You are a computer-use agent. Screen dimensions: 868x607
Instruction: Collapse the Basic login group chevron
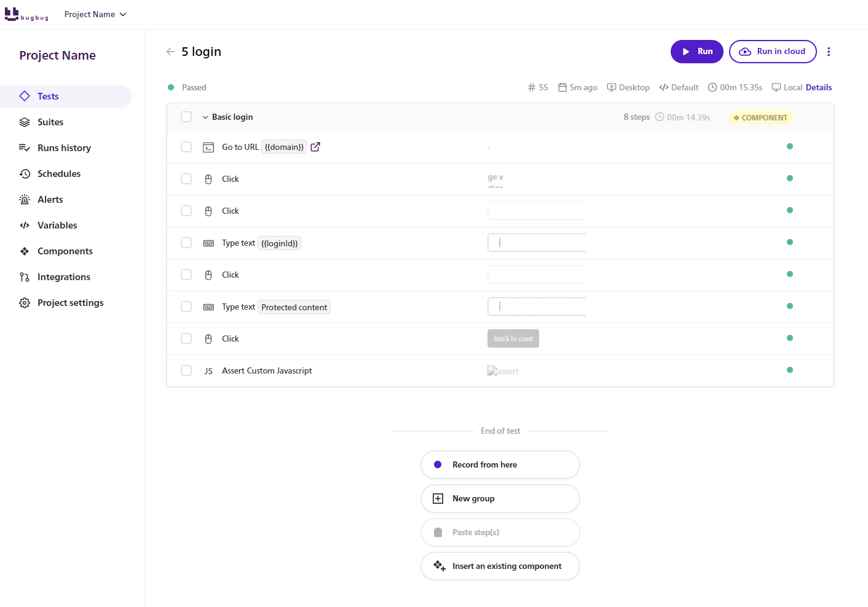(205, 117)
